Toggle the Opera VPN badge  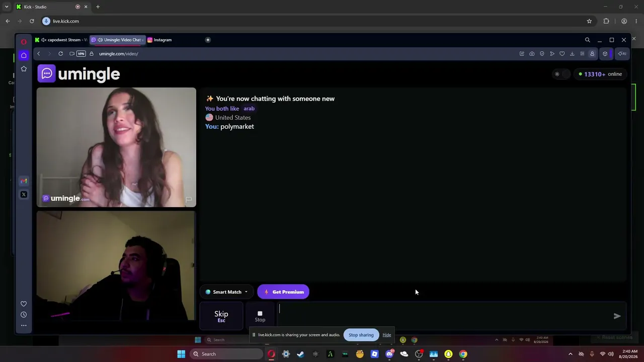point(81,54)
